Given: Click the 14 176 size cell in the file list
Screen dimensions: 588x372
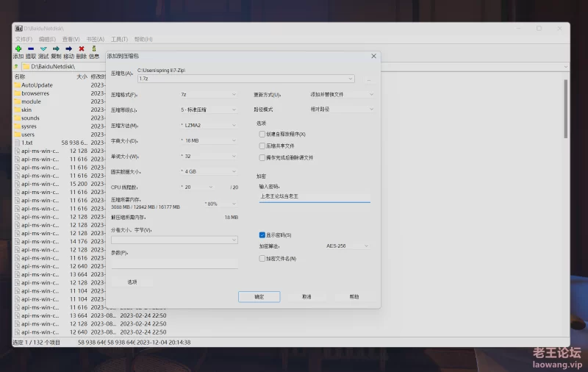Looking at the screenshot, I should 79,241.
